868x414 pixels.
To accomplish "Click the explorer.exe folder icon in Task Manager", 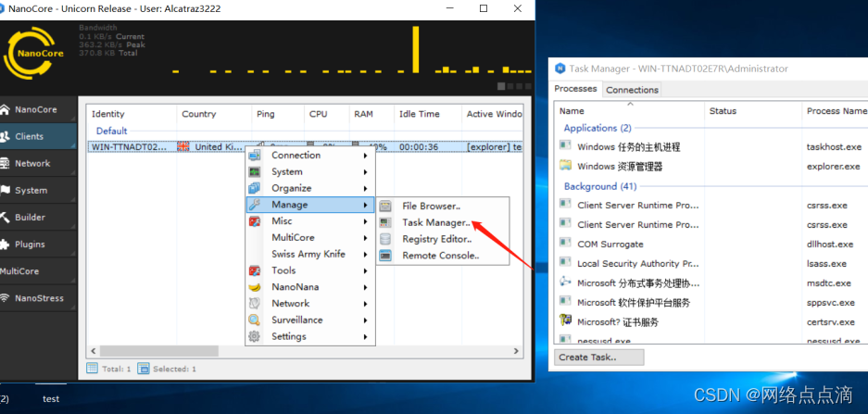I will (565, 166).
